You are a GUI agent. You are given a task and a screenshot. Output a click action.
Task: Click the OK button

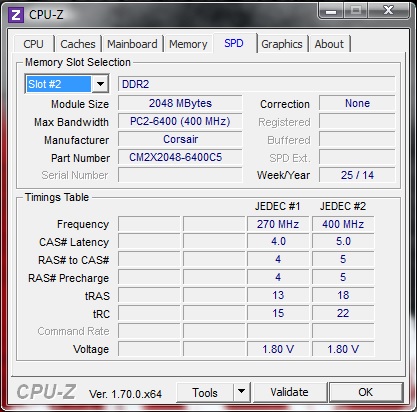(366, 392)
